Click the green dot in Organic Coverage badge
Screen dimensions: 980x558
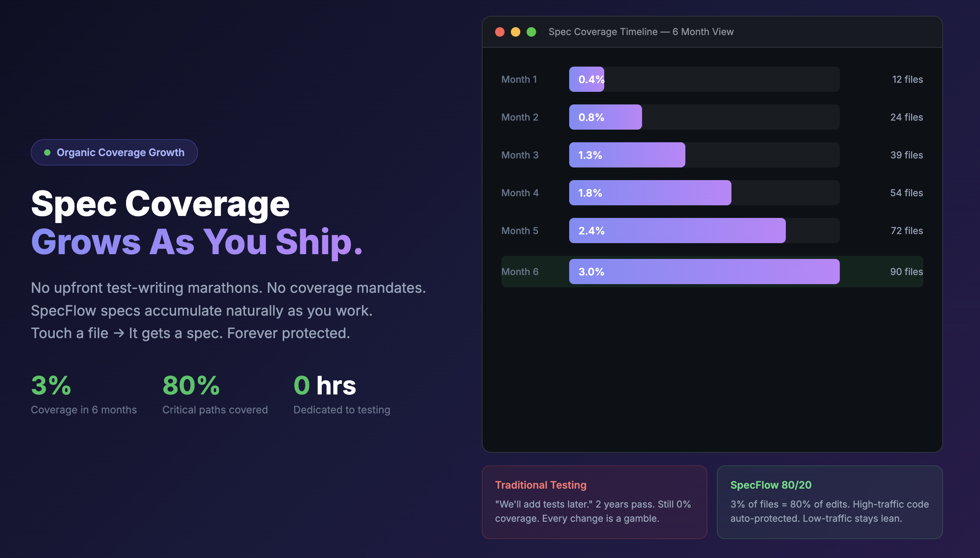coord(47,153)
